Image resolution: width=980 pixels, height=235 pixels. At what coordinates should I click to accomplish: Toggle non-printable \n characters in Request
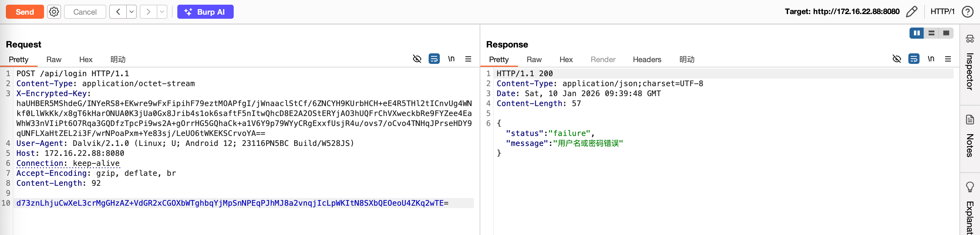pos(451,59)
